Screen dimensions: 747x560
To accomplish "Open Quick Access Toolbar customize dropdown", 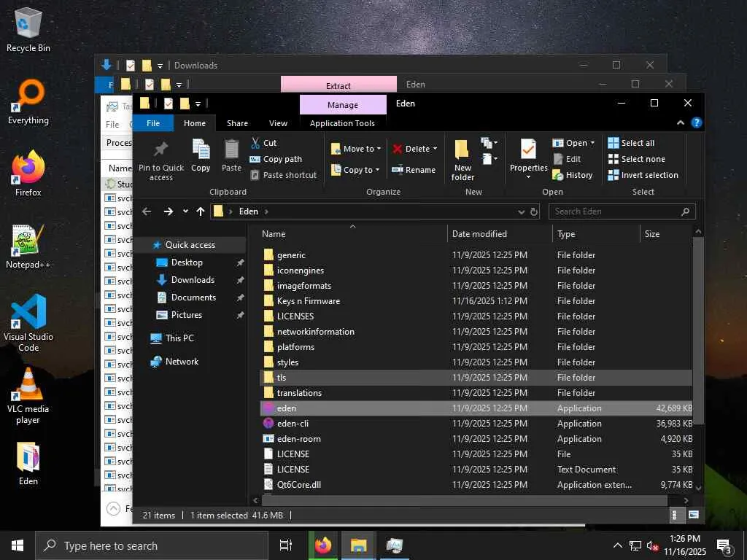I will [198, 104].
